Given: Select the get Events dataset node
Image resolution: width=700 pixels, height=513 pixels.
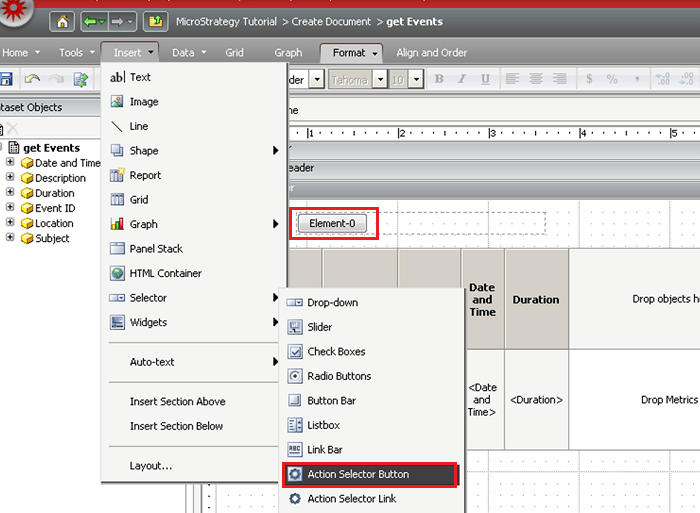Looking at the screenshot, I should click(51, 148).
